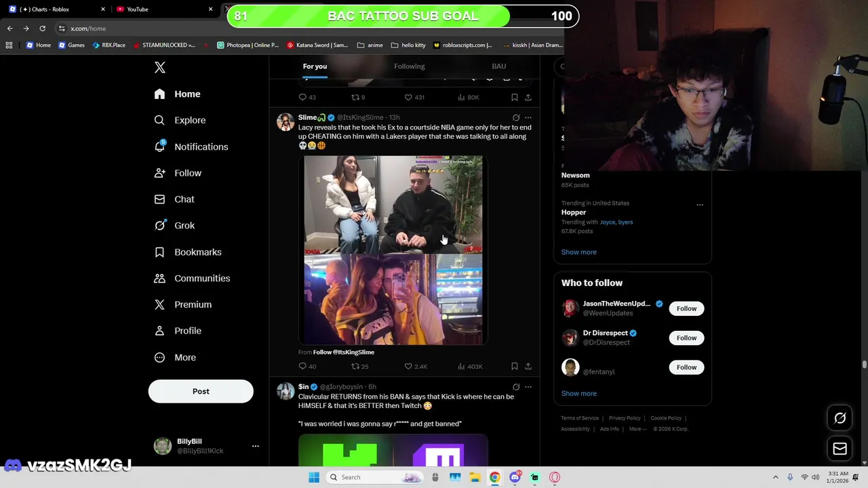Open the Slime profile avatar
Viewport: 868px width, 488px height.
point(285,122)
